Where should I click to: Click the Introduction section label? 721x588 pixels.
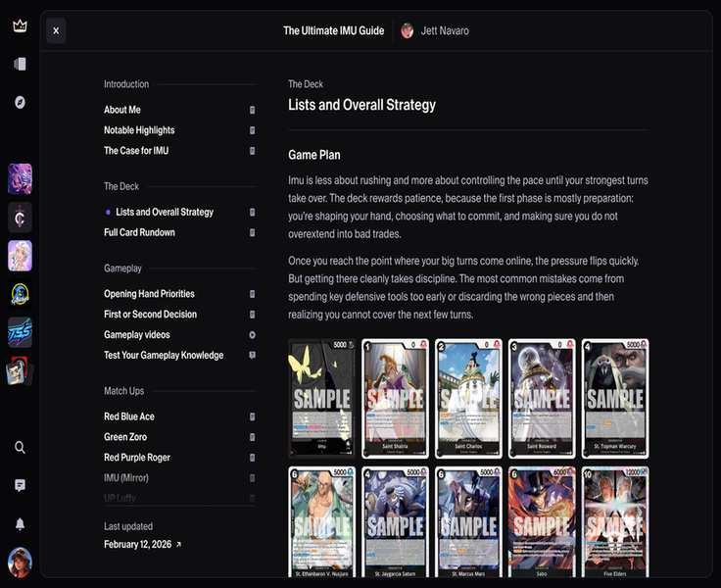(126, 84)
